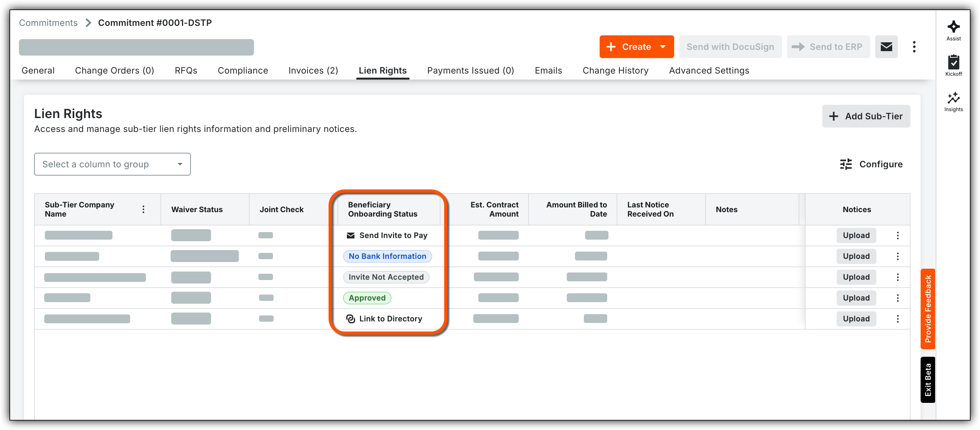980x430 pixels.
Task: Switch to the General tab
Action: (x=38, y=71)
